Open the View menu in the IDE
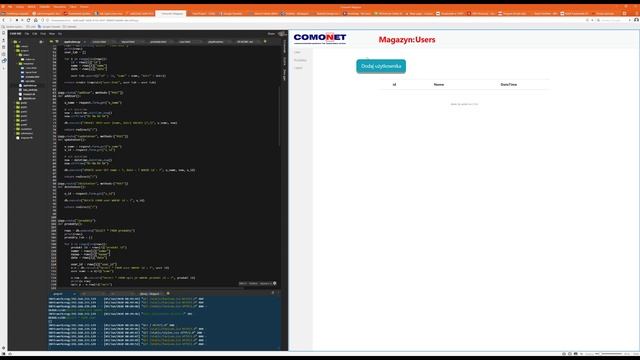 click(52, 33)
